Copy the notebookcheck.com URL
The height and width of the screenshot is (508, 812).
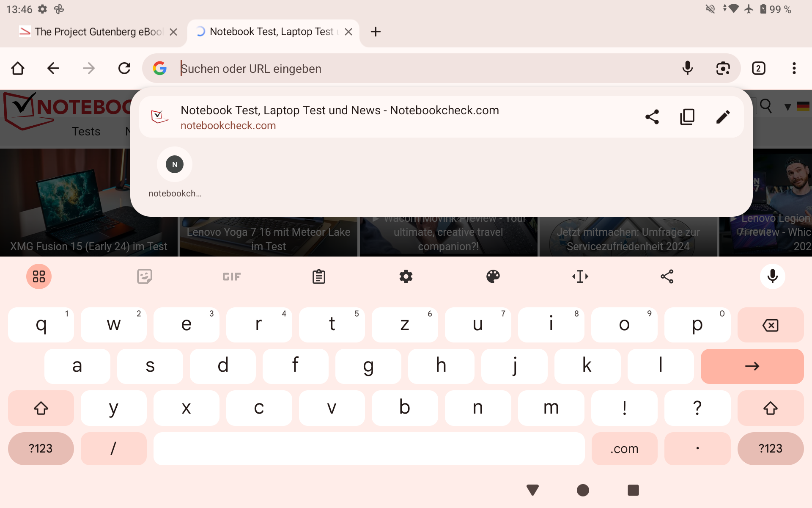(x=687, y=117)
